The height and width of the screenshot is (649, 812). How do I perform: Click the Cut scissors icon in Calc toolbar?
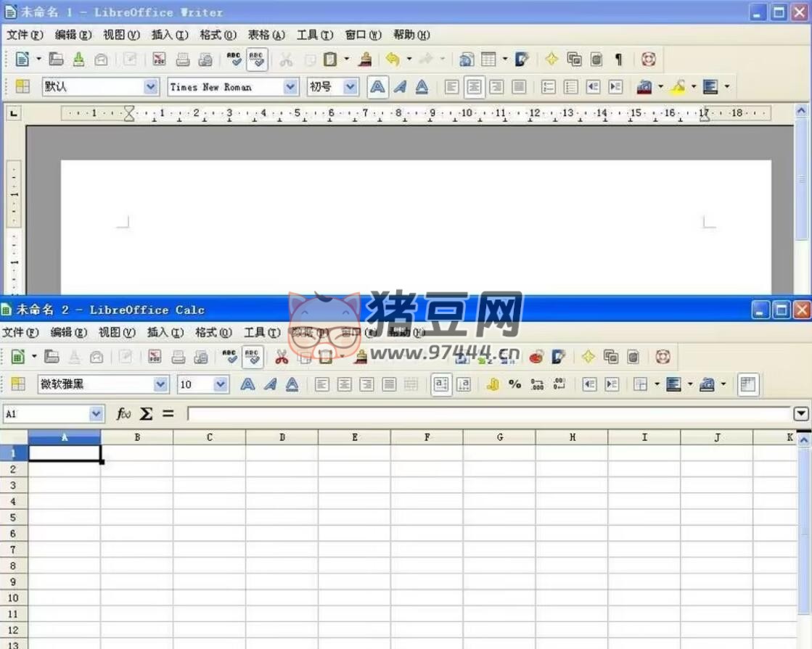click(x=282, y=356)
